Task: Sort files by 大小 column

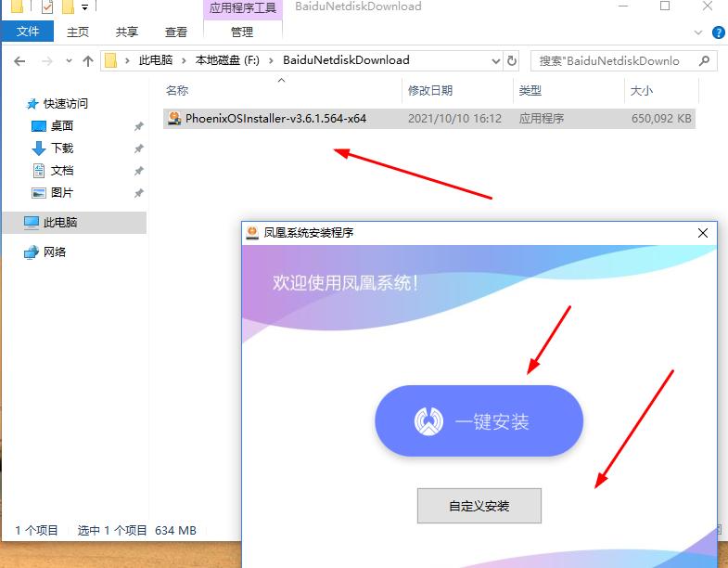Action: click(641, 90)
